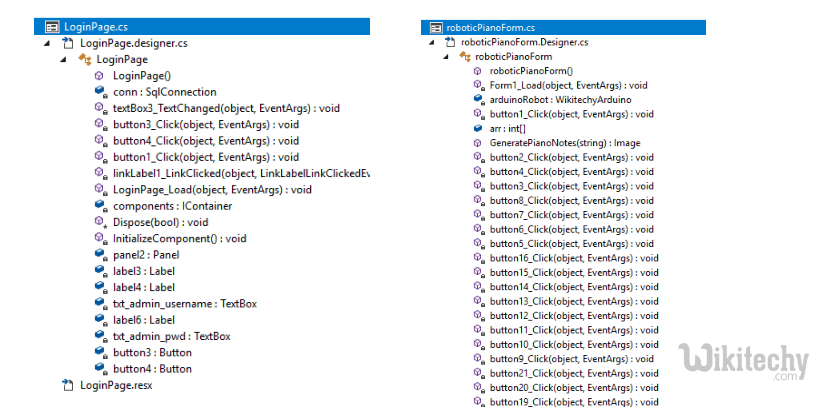
Task: Select the LoginPage class node
Action: pos(122,59)
